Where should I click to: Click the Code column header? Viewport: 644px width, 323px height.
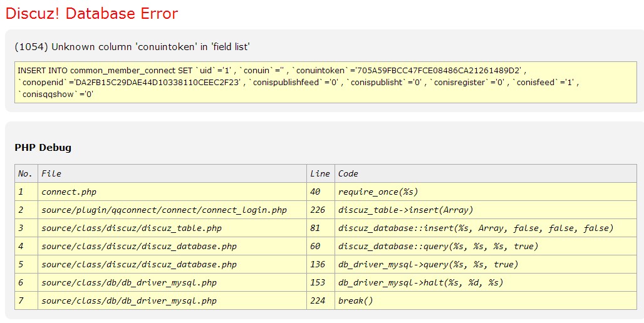pos(348,173)
